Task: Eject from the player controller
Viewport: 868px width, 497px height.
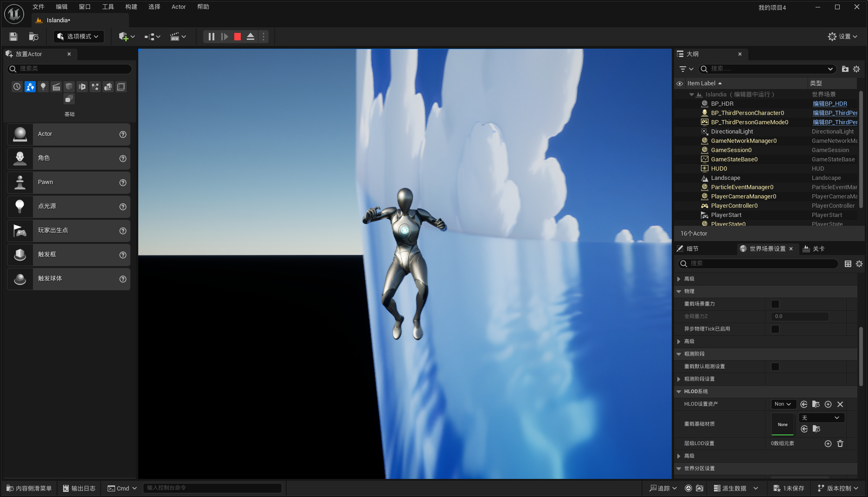Action: point(251,37)
